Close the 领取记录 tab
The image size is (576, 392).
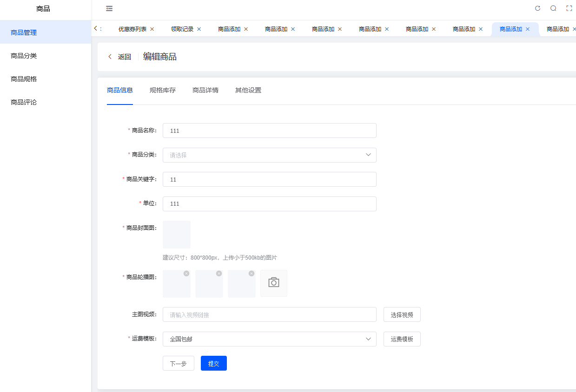click(199, 29)
